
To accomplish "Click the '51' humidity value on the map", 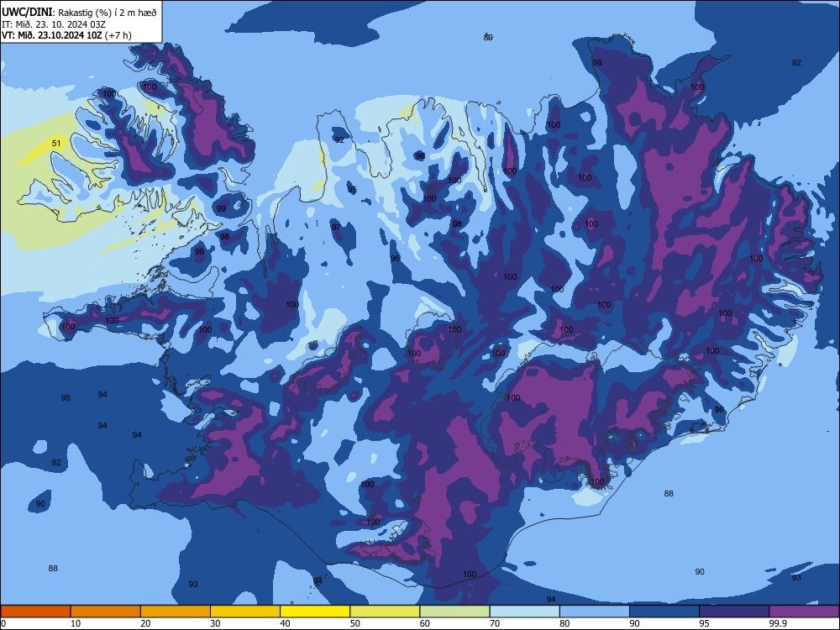I will click(x=56, y=143).
